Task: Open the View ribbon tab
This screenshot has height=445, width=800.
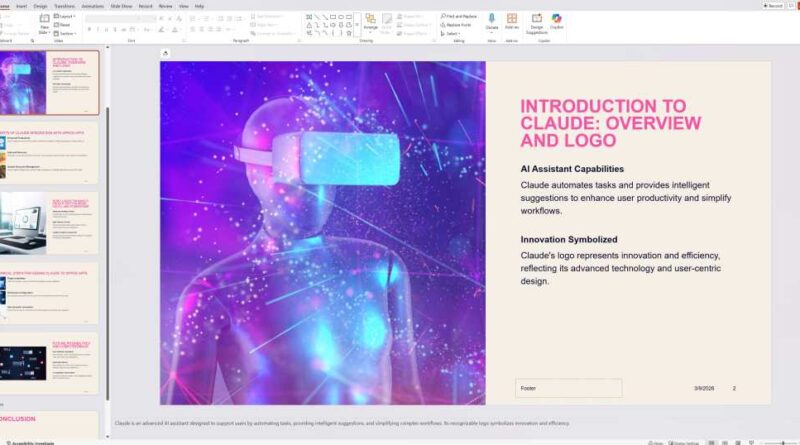Action: [x=184, y=6]
